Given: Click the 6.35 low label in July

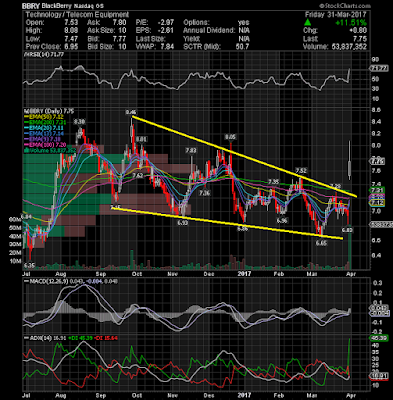Looking at the screenshot, I should 29,266.
